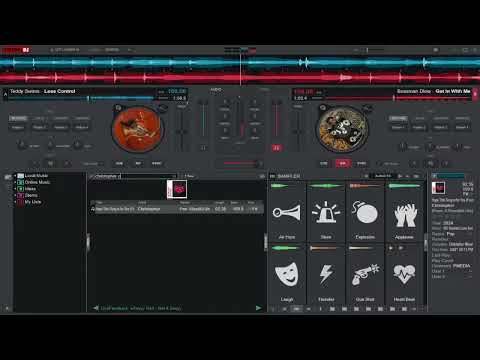Screen dimensions: 480x360
Task: Click the VirtualDJ logo
Action: [16, 50]
